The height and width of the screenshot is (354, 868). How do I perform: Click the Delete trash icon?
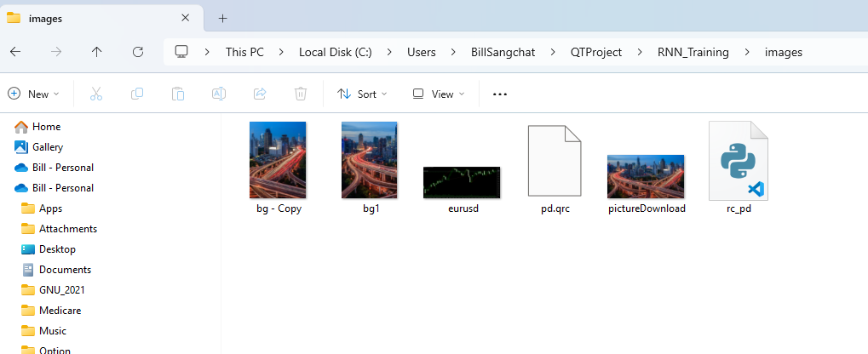301,94
